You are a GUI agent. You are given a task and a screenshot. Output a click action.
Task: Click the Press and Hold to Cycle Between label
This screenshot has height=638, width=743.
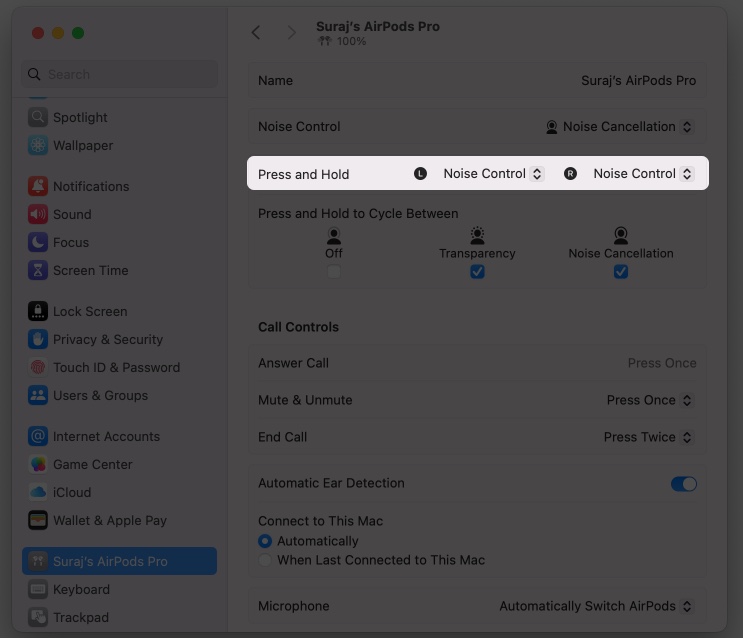(x=358, y=214)
